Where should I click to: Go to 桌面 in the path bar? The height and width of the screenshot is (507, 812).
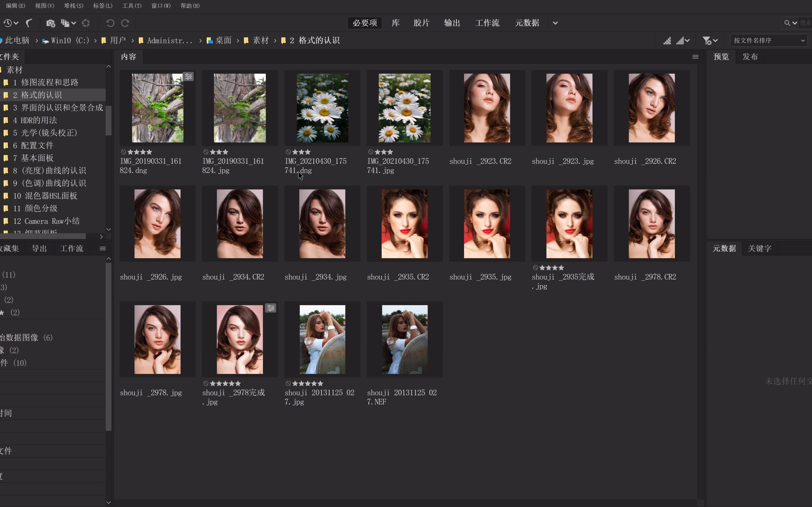pyautogui.click(x=219, y=41)
